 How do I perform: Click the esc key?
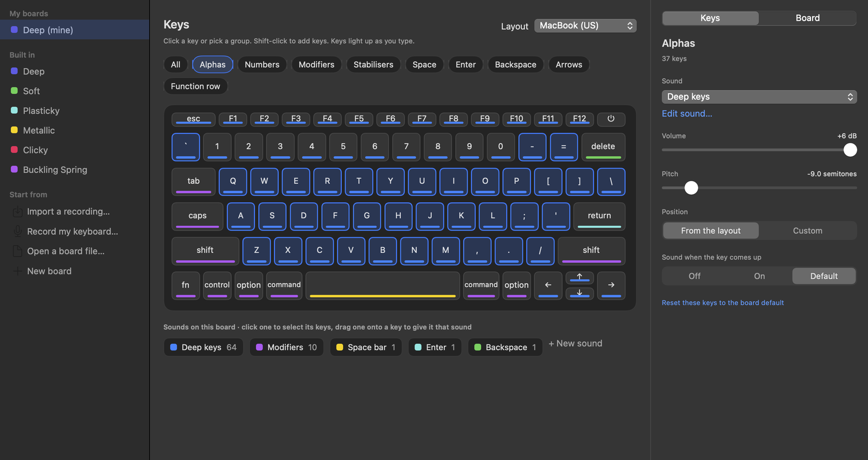[194, 119]
